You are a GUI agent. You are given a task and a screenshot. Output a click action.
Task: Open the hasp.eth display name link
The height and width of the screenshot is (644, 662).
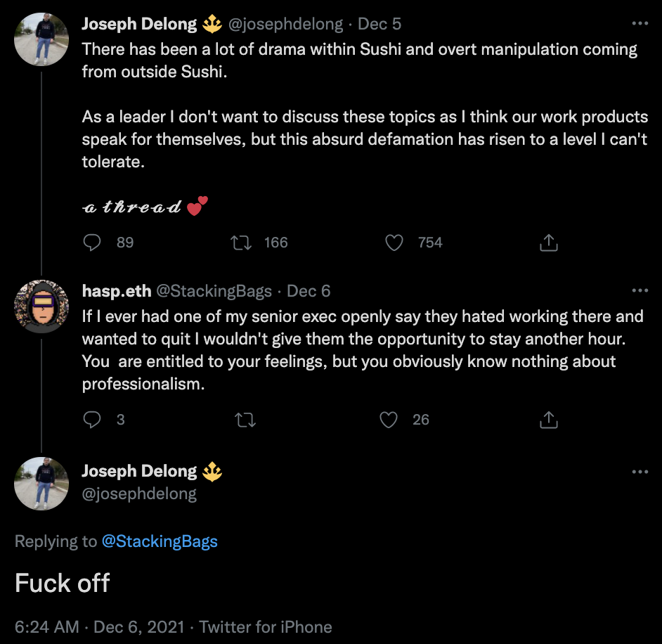coord(117,291)
